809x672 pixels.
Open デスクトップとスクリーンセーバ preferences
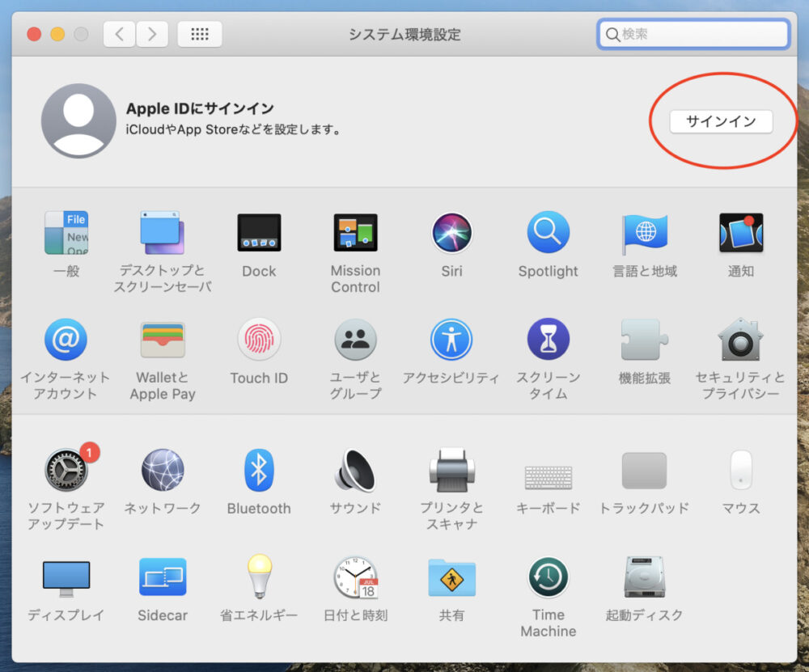(x=162, y=233)
